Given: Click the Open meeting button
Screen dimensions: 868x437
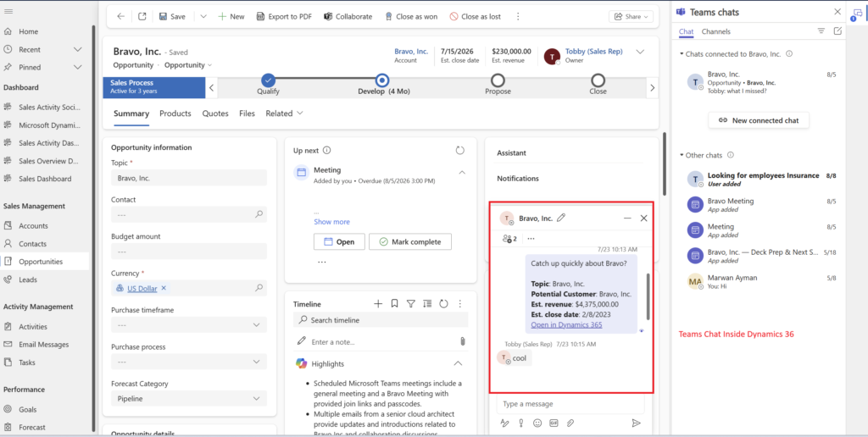Looking at the screenshot, I should 339,241.
